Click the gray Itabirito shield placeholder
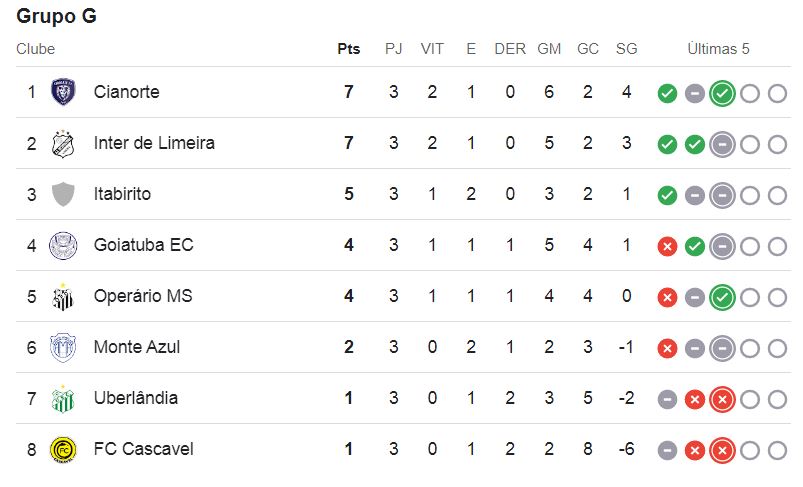803x487 pixels. pos(64,194)
